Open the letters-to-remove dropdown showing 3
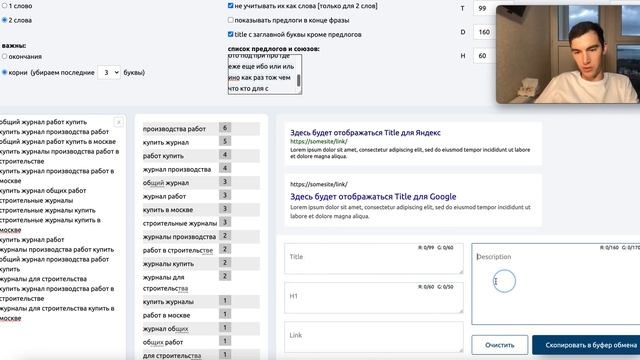The height and width of the screenshot is (360, 640). pyautogui.click(x=109, y=72)
